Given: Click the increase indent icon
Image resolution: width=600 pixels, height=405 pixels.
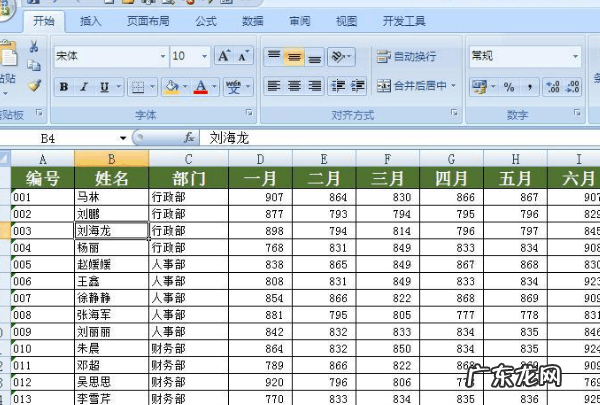Looking at the screenshot, I should point(358,87).
